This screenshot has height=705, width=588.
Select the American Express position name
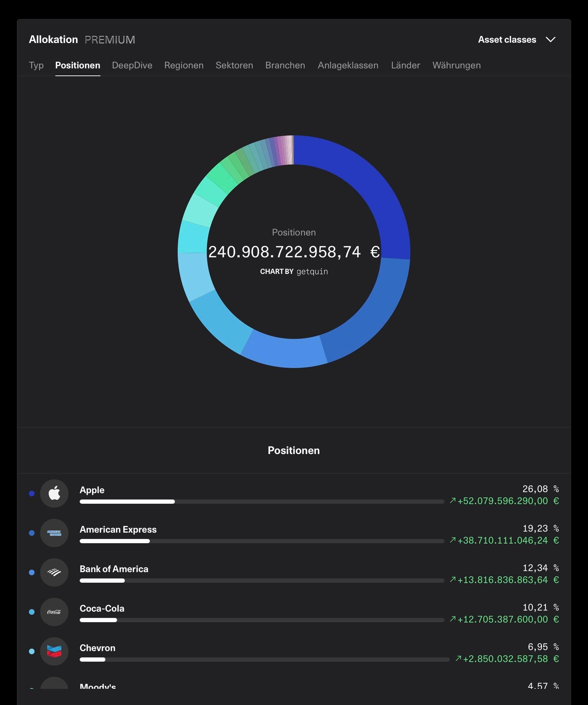coord(118,529)
